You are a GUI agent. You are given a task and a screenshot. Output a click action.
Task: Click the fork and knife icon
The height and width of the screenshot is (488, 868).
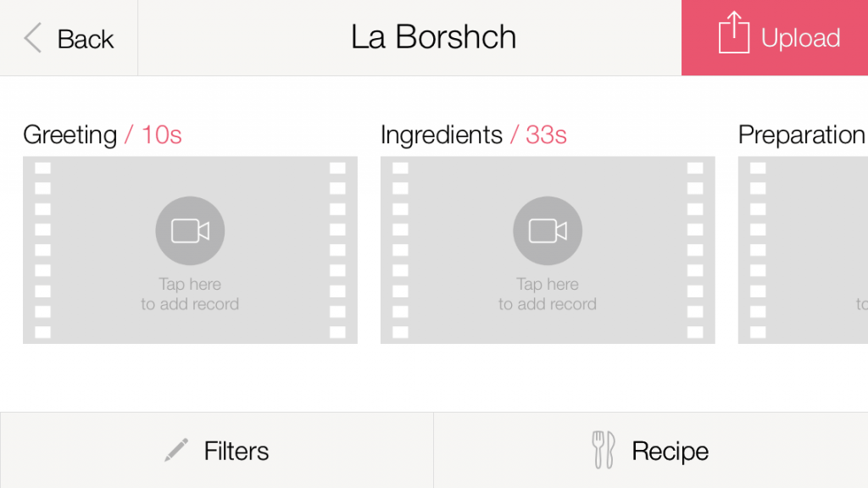point(603,450)
